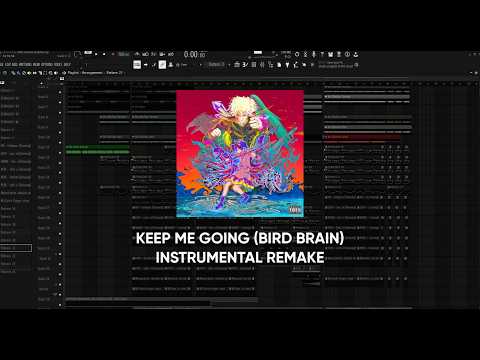The image size is (480, 360).
Task: Open the mixer sliders icon in toolbar
Action: click(x=262, y=65)
